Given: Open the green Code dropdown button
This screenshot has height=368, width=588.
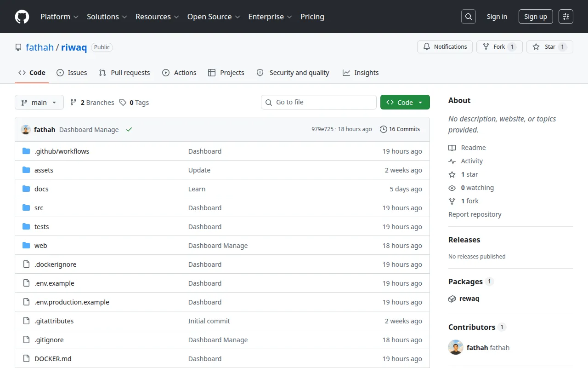Looking at the screenshot, I should click(405, 102).
